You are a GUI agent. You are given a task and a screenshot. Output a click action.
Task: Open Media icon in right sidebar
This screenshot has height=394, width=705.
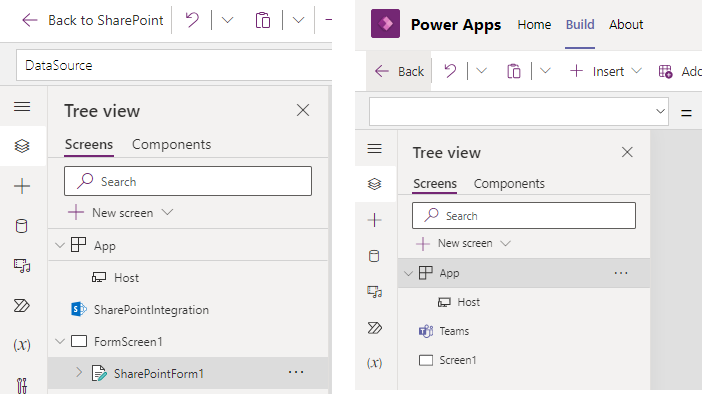click(x=375, y=292)
